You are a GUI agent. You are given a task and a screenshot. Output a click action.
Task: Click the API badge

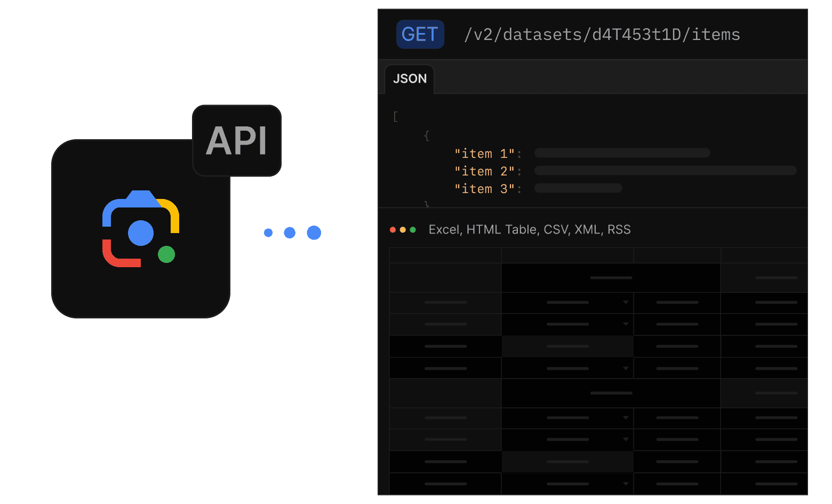pyautogui.click(x=237, y=141)
